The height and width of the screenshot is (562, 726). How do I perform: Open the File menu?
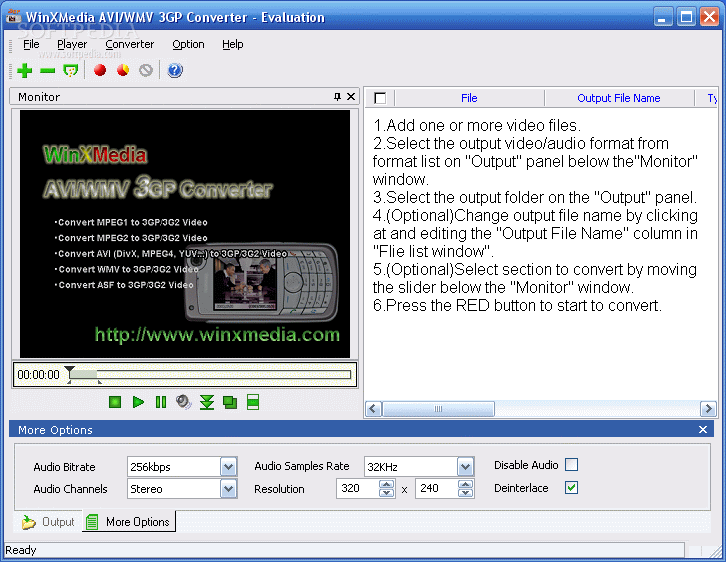[31, 44]
